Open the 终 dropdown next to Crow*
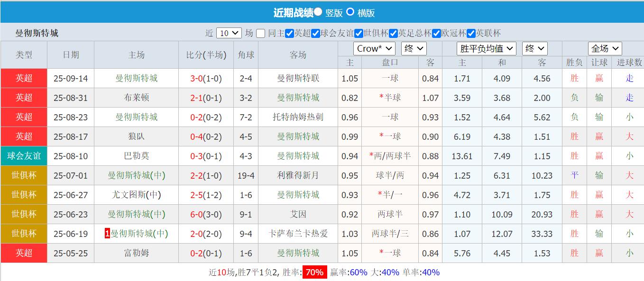The width and height of the screenshot is (644, 281). (x=414, y=48)
